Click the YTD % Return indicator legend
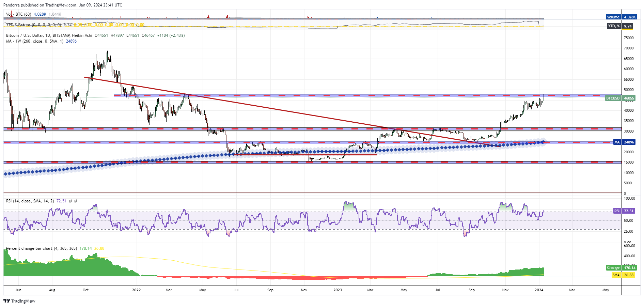The image size is (644, 307). pyautogui.click(x=34, y=25)
